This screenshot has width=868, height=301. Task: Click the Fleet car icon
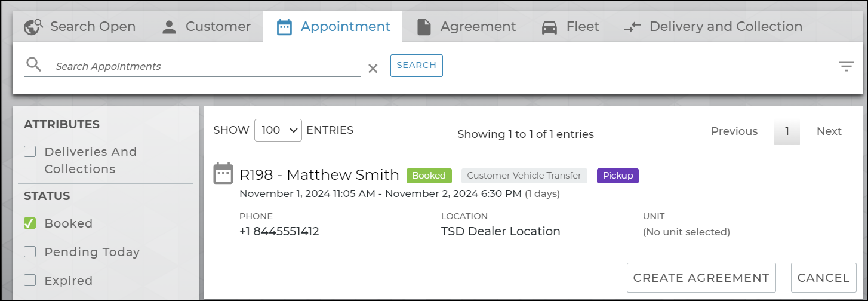click(550, 27)
